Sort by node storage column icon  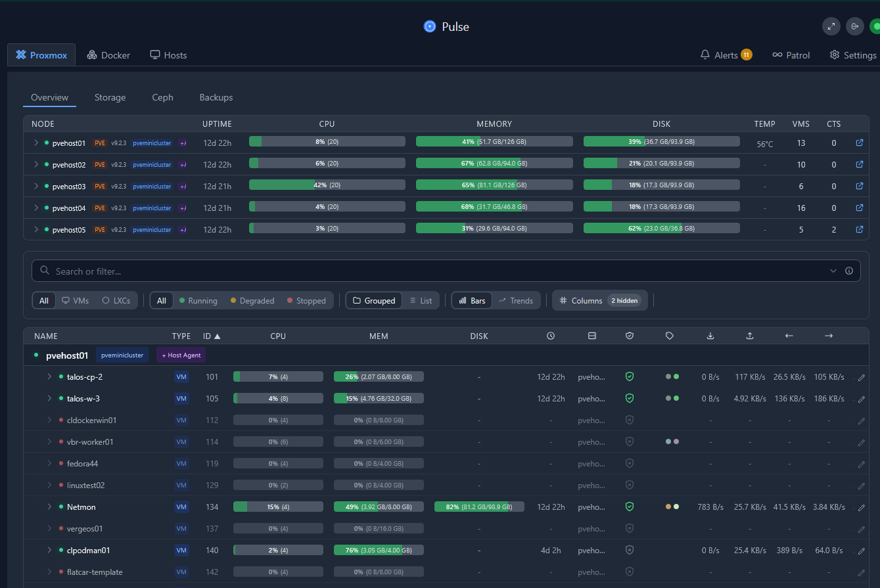point(591,336)
